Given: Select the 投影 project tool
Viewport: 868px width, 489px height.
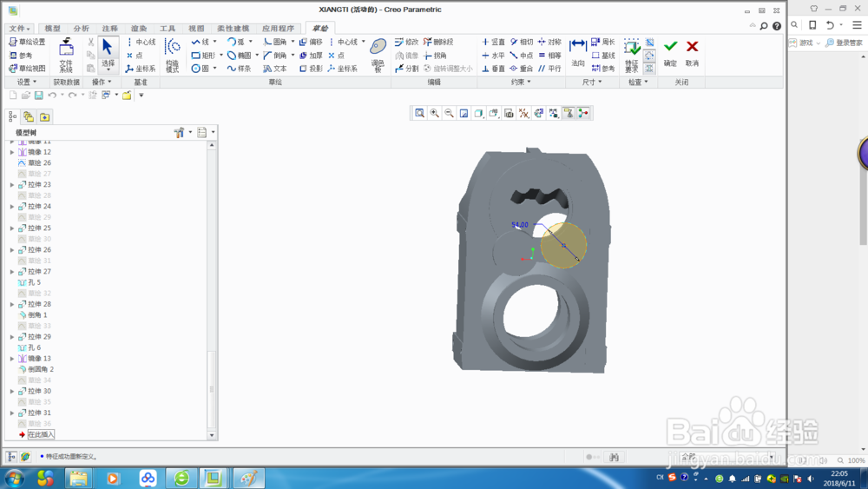Looking at the screenshot, I should 311,69.
